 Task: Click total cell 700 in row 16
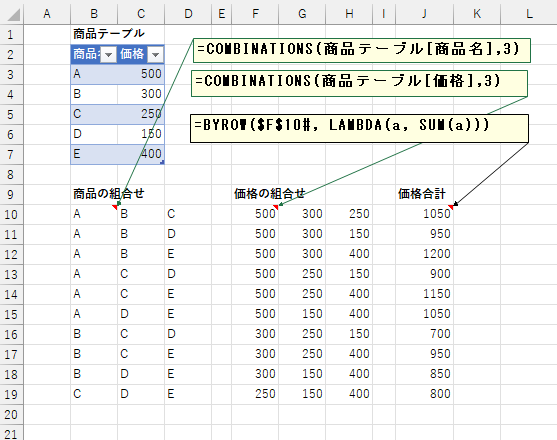424,334
